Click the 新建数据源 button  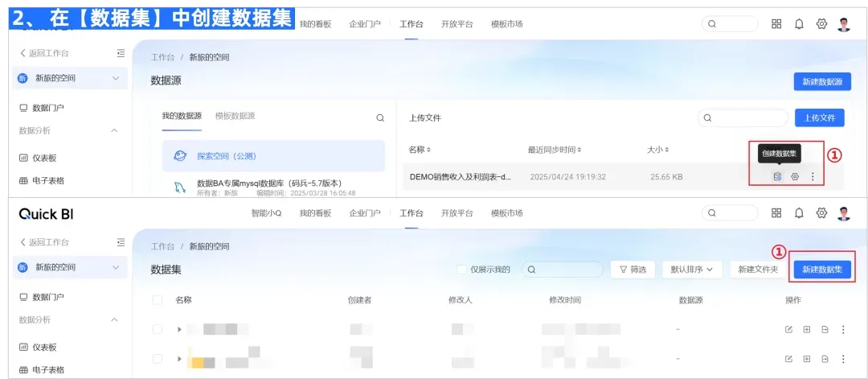coord(822,81)
